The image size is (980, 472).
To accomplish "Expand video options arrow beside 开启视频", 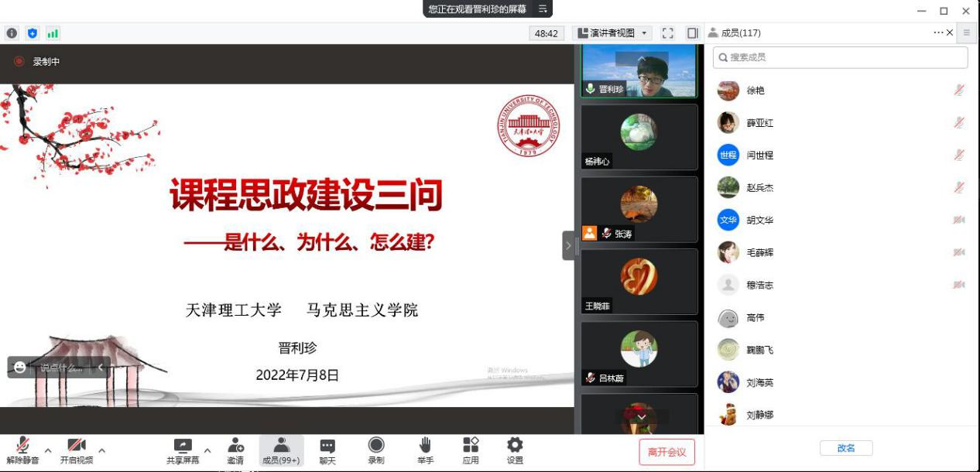I will click(x=101, y=450).
